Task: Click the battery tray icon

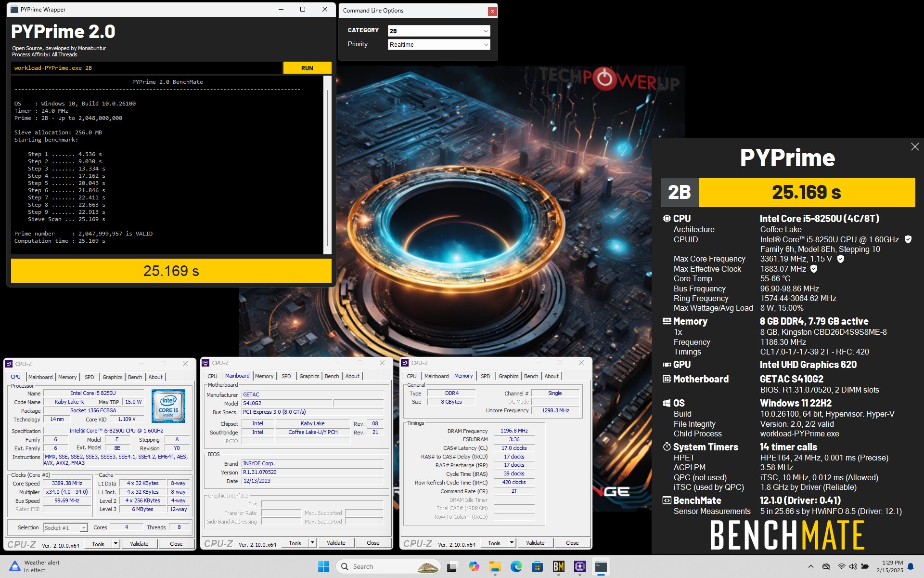Action: [x=865, y=567]
